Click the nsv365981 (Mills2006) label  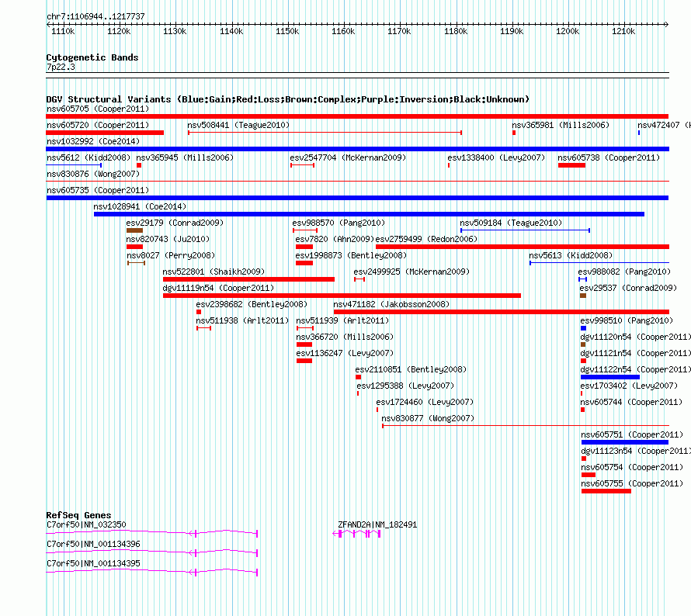(561, 125)
